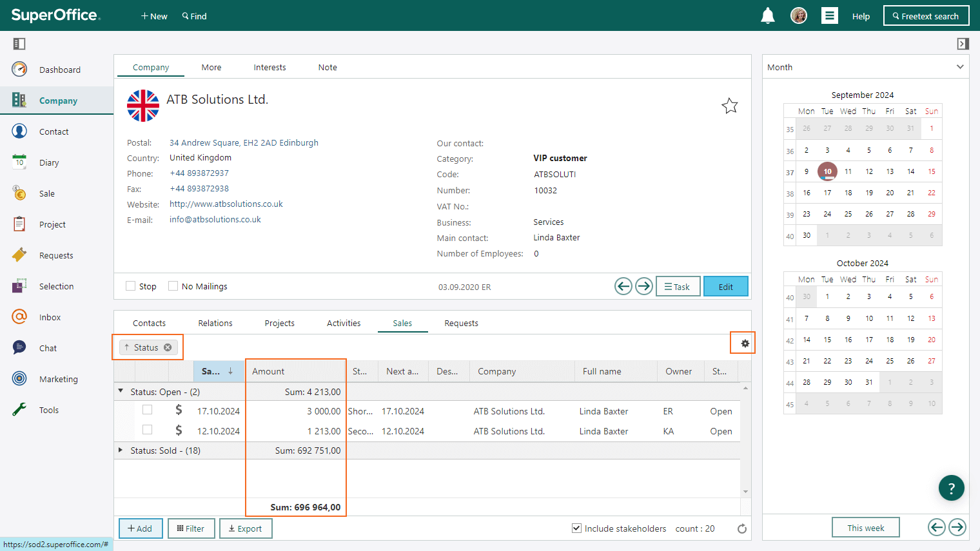Image resolution: width=980 pixels, height=551 pixels.
Task: Collapse the left navigation panel
Action: coord(19,44)
